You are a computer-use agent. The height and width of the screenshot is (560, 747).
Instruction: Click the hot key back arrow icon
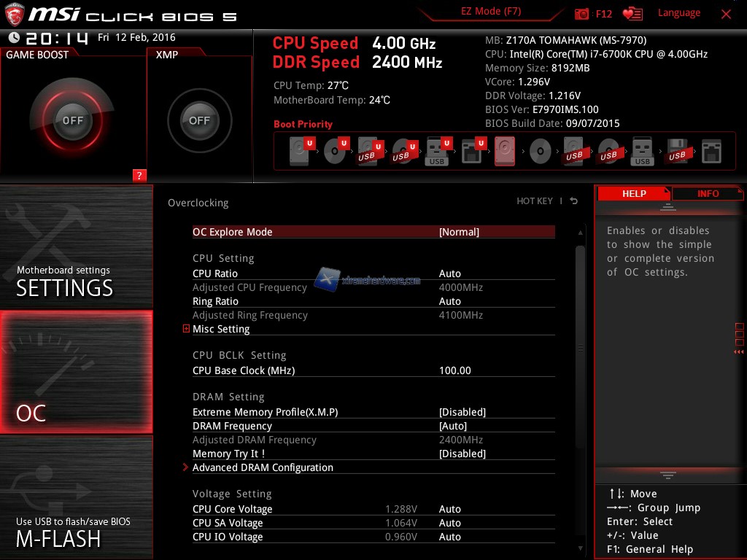[574, 201]
